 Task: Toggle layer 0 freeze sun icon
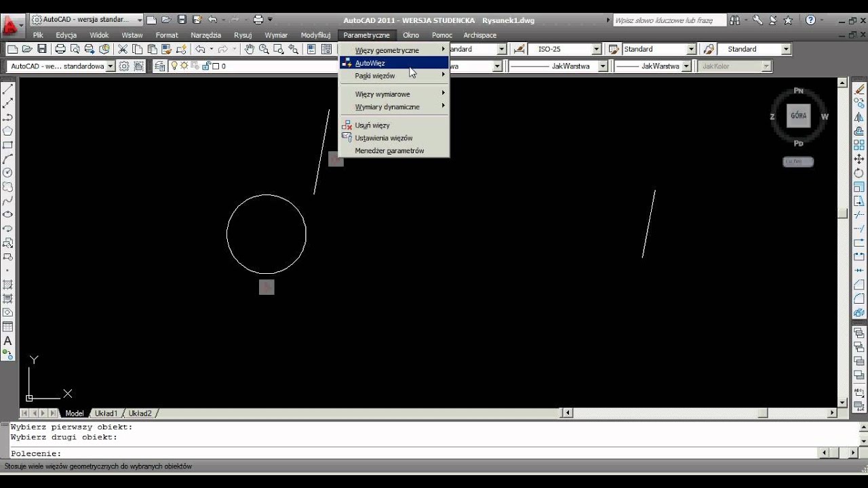tap(184, 66)
